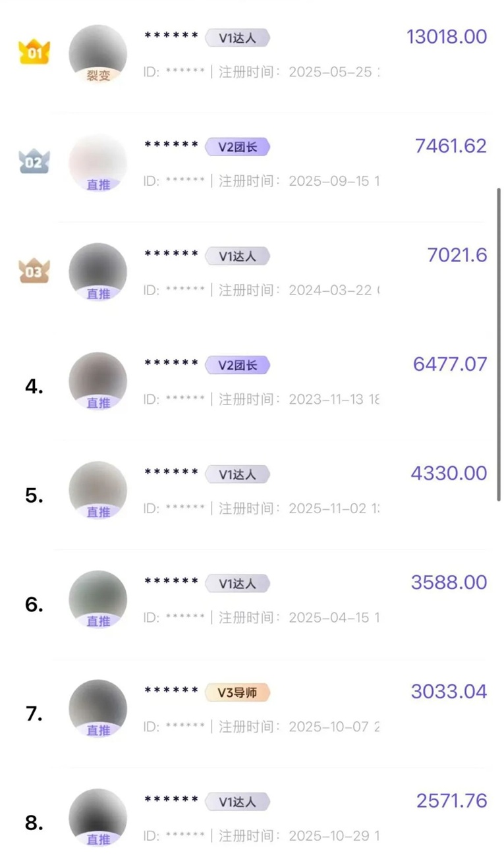
Task: Open the avatar of the rank 7 user
Action: click(98, 706)
